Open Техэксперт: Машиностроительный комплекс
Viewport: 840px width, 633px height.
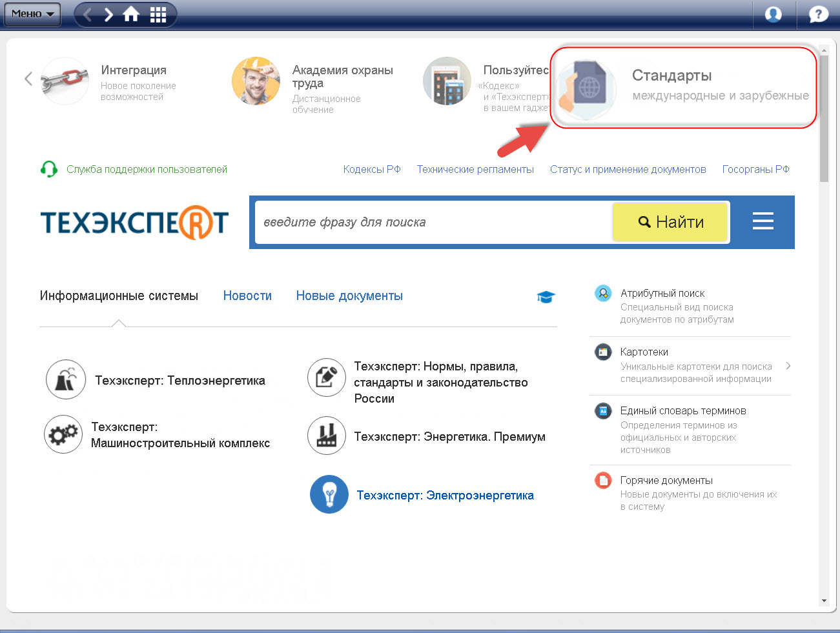181,435
